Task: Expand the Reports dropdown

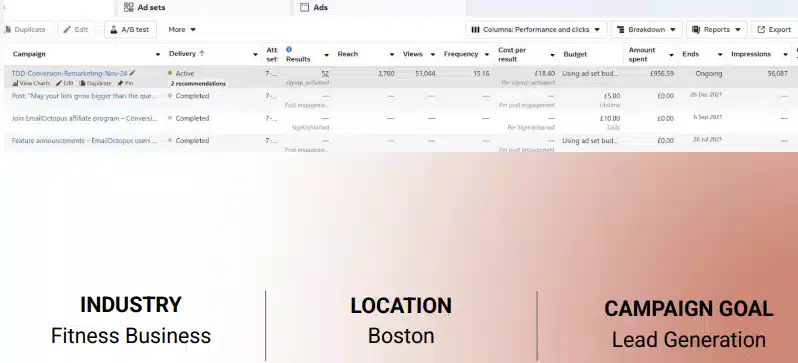Action: 717,30
